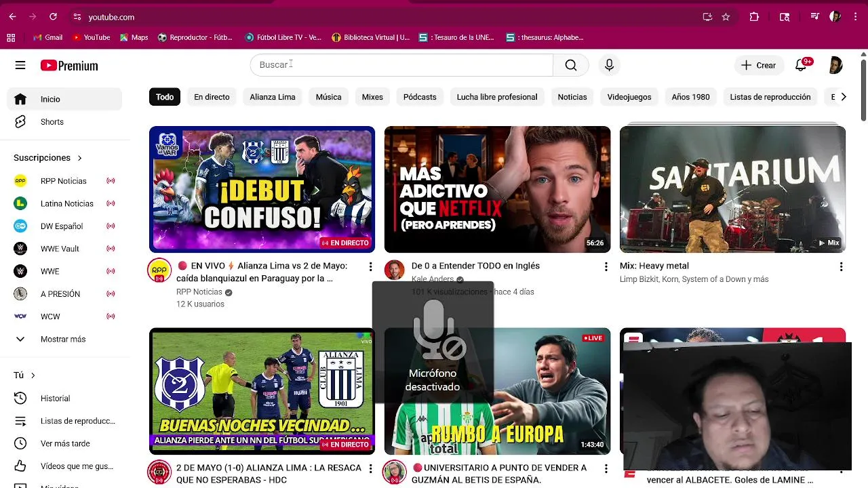This screenshot has width=868, height=488.
Task: Open the notifications bell
Action: coord(801,65)
